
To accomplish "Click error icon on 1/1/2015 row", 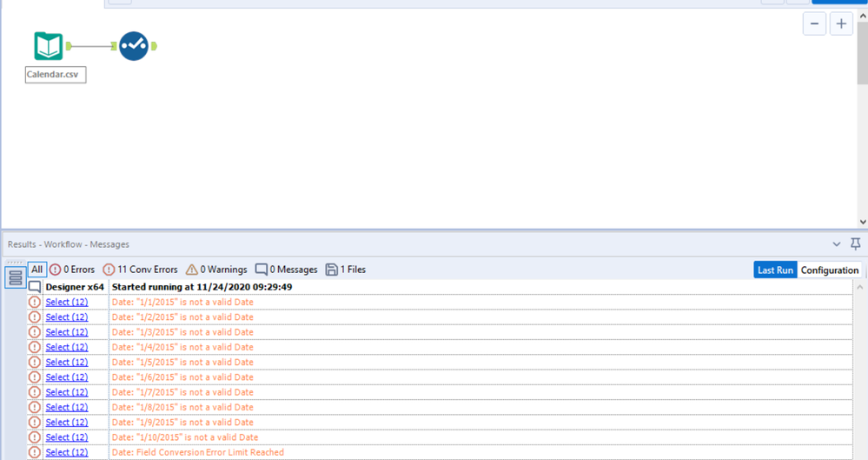I will (35, 302).
